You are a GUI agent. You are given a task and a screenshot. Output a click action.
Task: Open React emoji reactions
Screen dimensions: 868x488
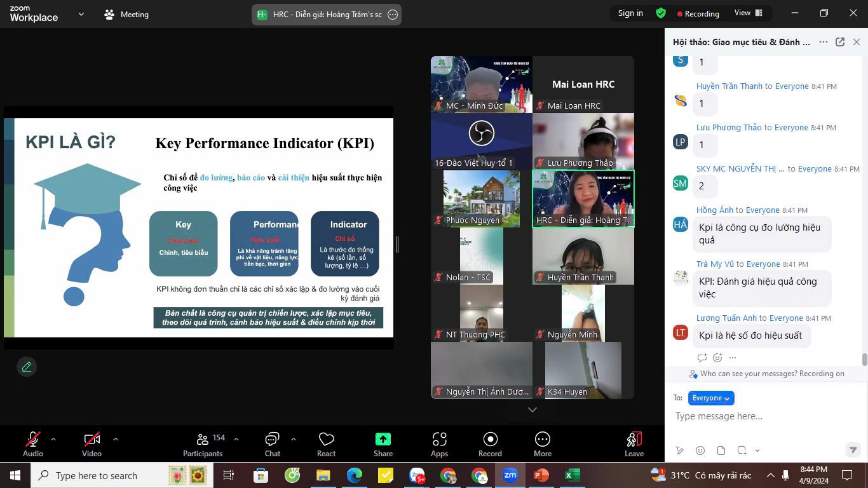click(327, 444)
